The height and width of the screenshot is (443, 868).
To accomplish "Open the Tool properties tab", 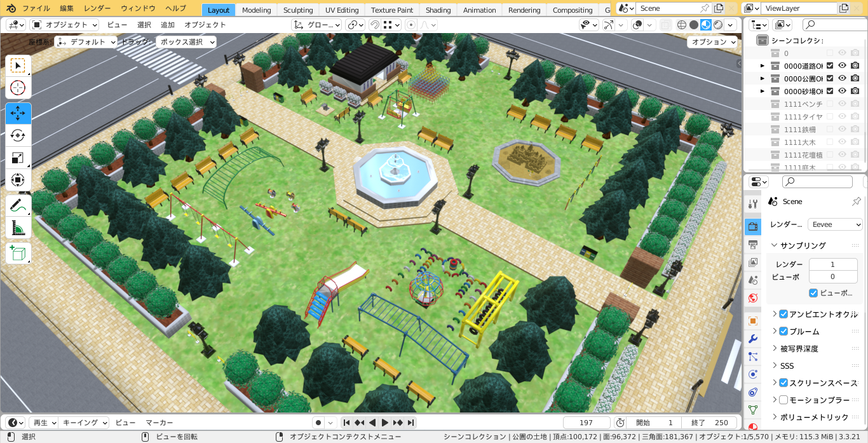I will click(753, 204).
